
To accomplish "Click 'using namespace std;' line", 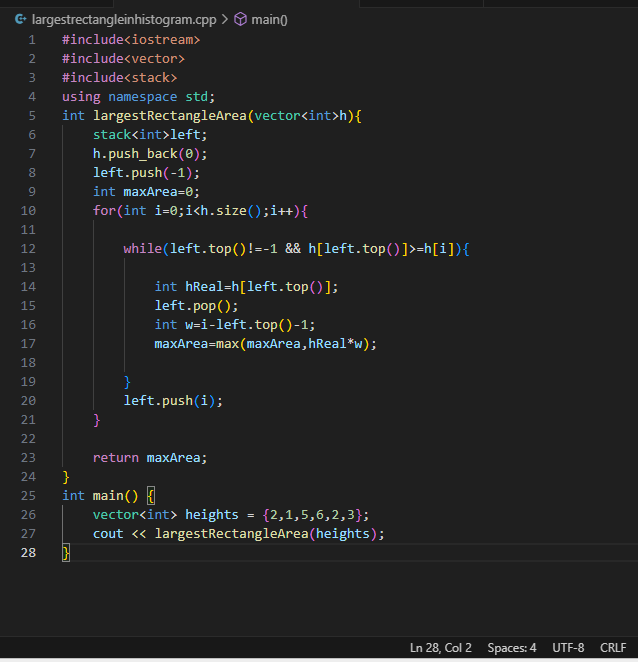I will pyautogui.click(x=138, y=97).
